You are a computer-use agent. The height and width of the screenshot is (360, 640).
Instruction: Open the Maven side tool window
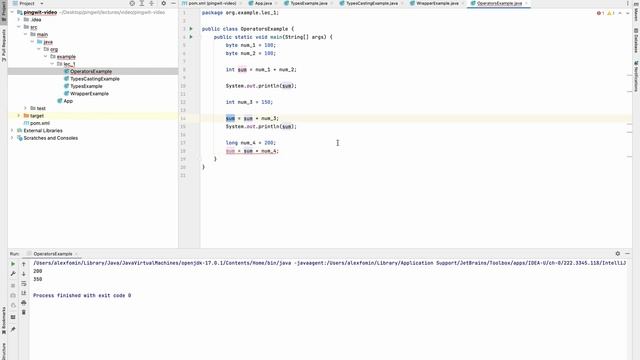coord(636,12)
